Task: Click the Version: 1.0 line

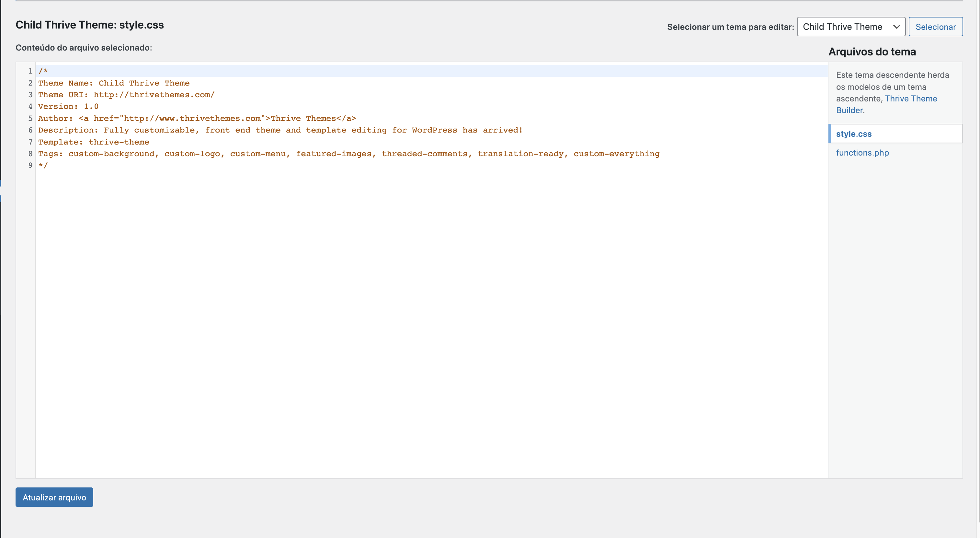Action: [68, 107]
